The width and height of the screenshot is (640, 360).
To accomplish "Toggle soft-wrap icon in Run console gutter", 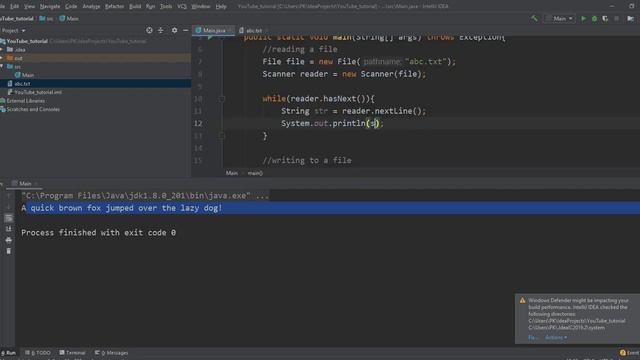I will (9, 218).
